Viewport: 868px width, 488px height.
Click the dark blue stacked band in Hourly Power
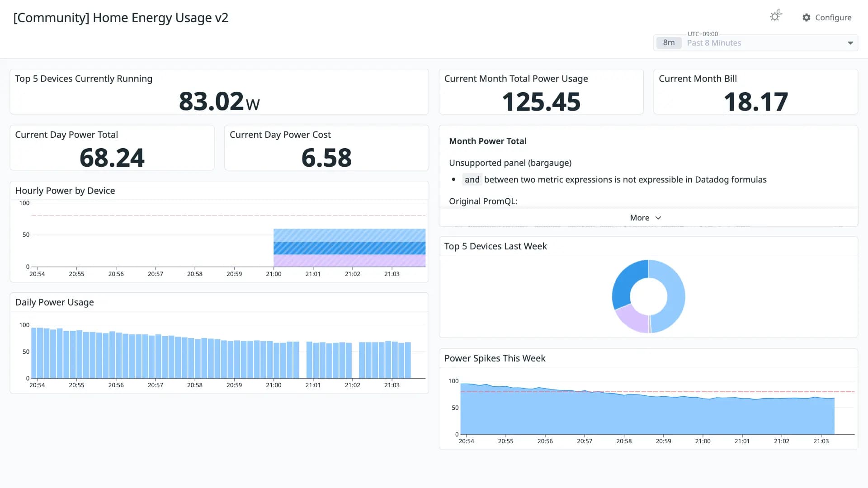[x=349, y=248]
